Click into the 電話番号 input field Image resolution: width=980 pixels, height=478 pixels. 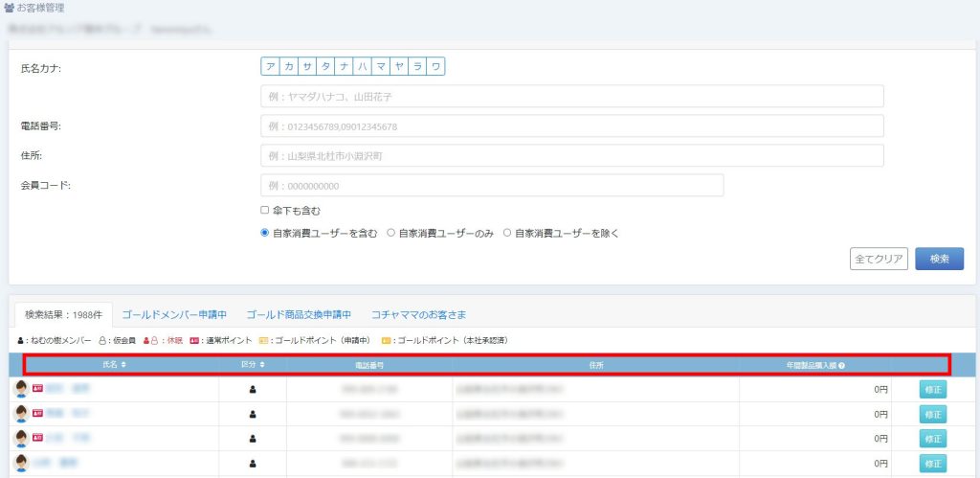coord(571,126)
